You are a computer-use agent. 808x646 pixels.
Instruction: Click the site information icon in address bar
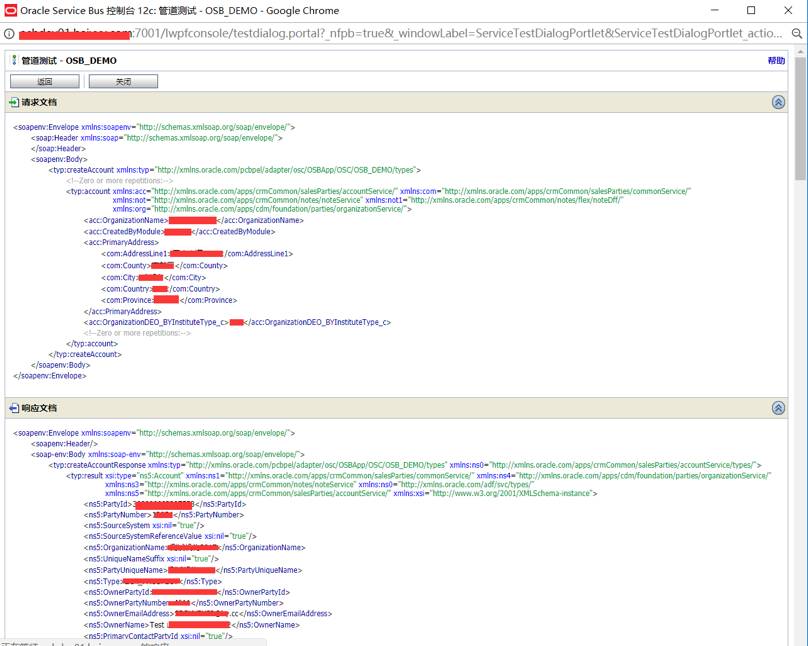tap(9, 33)
